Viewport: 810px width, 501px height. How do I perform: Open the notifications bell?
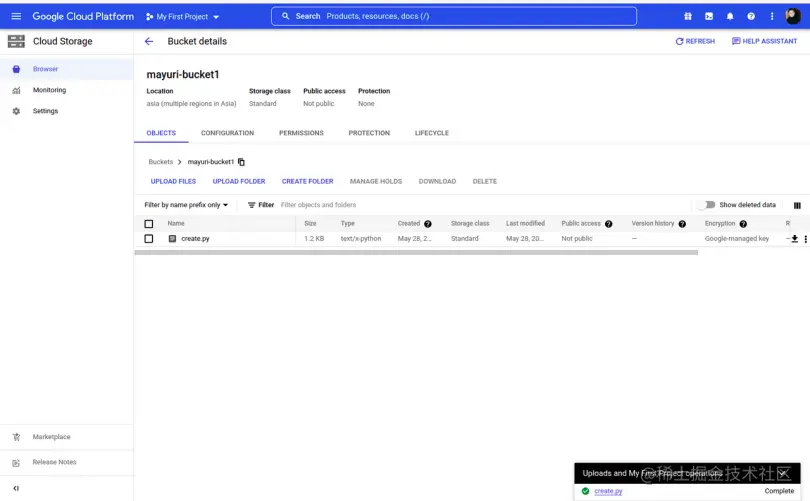click(730, 17)
